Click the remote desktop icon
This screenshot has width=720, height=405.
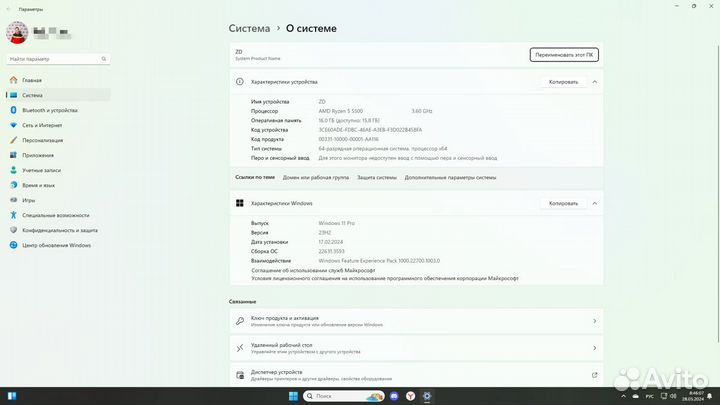point(240,348)
